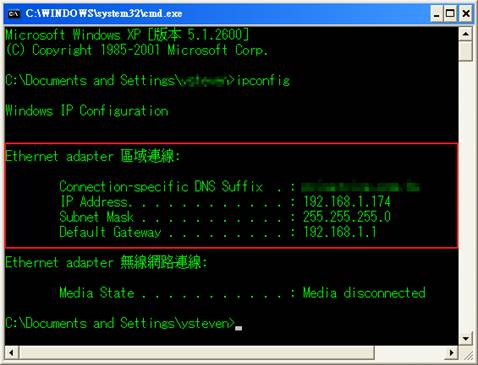The image size is (478, 365).
Task: Click the 'Media disconnected' status text
Action: (x=364, y=293)
